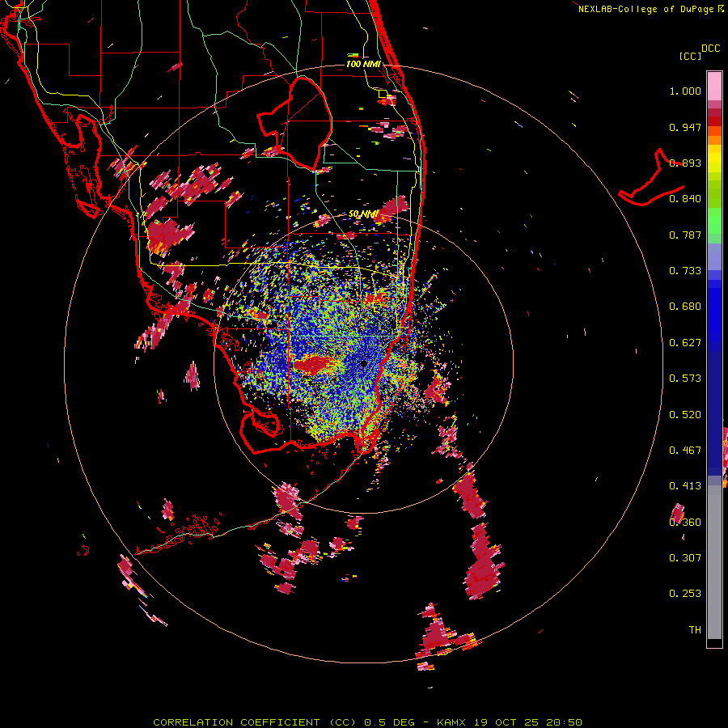Click the 50 NMI range ring label
This screenshot has width=728, height=728.
pos(363,214)
